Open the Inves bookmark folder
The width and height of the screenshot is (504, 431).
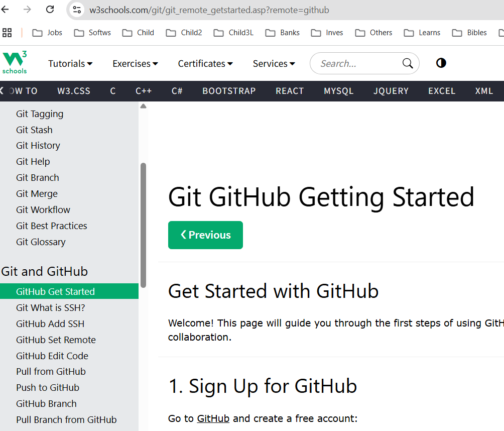327,33
